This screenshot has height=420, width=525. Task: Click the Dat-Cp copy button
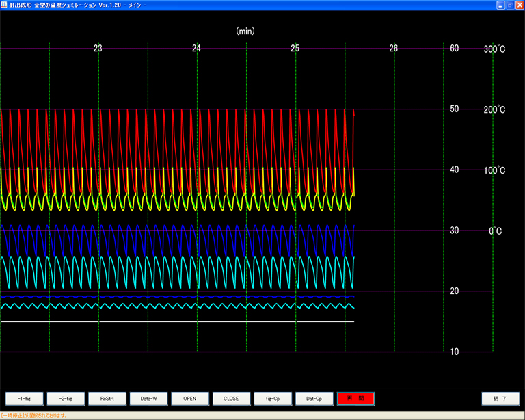coord(314,399)
